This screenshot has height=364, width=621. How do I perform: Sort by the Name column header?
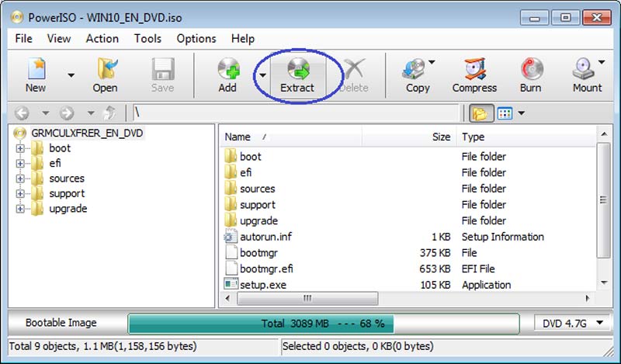[x=291, y=137]
